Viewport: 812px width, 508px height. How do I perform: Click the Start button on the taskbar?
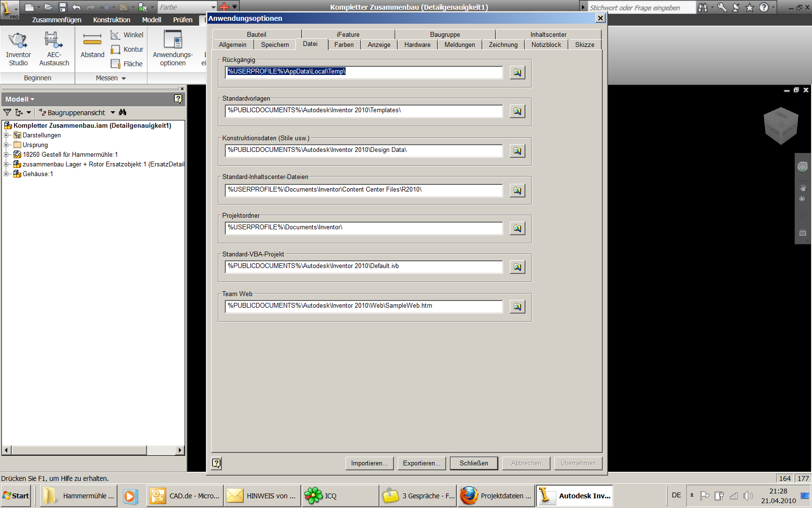16,496
